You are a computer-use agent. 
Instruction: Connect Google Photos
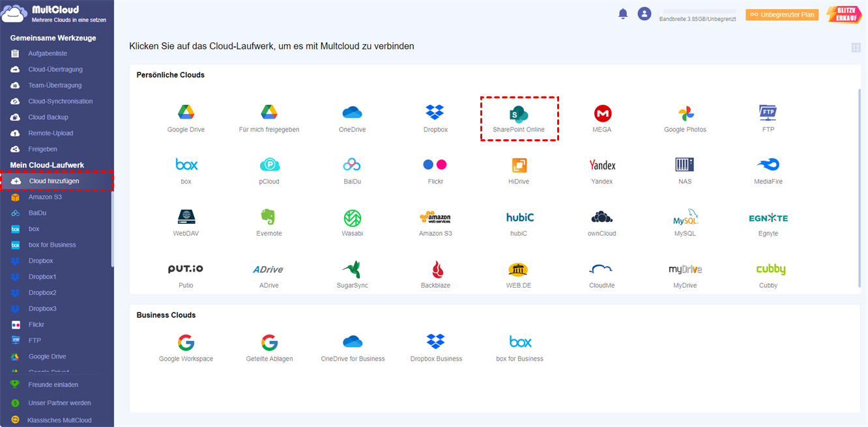coord(685,118)
